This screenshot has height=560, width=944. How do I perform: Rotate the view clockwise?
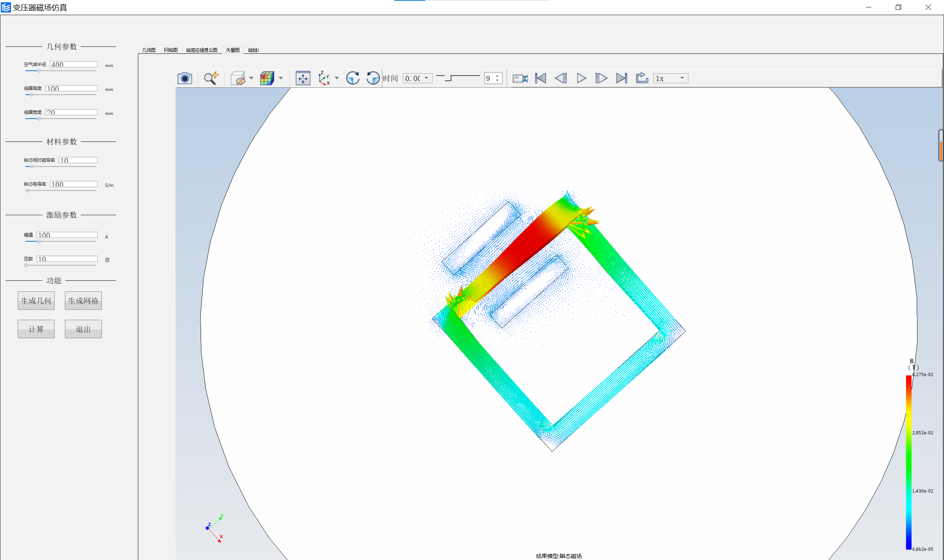click(353, 78)
